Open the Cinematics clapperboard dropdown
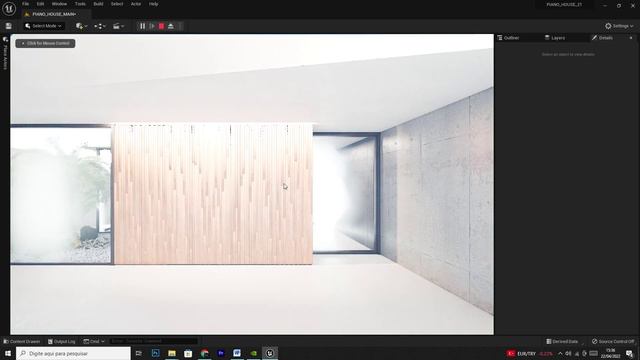Screen dimensions: 640x360 tap(118, 26)
